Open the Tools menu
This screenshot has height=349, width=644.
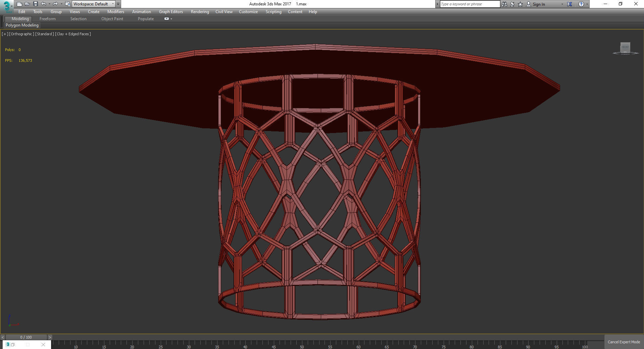point(38,12)
